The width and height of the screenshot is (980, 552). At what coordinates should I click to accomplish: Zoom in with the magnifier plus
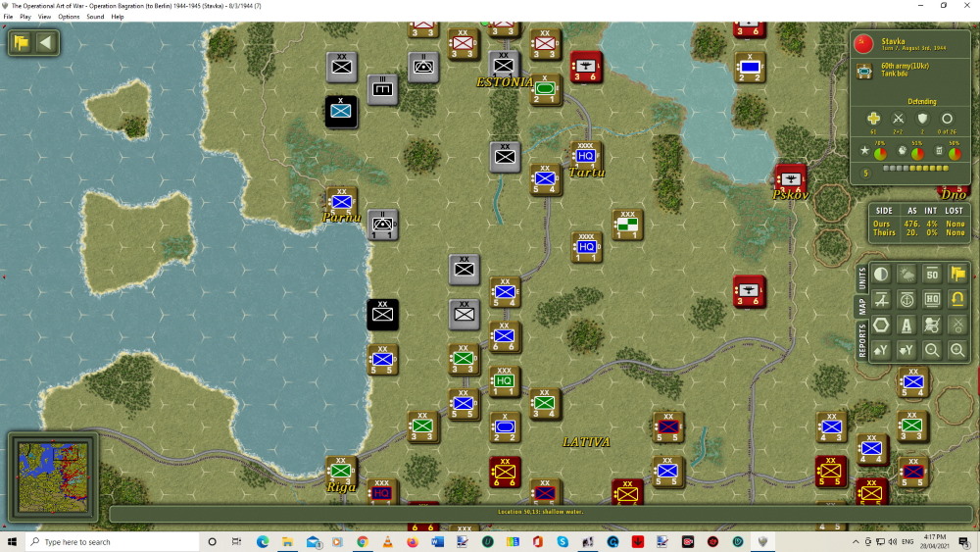coord(957,351)
